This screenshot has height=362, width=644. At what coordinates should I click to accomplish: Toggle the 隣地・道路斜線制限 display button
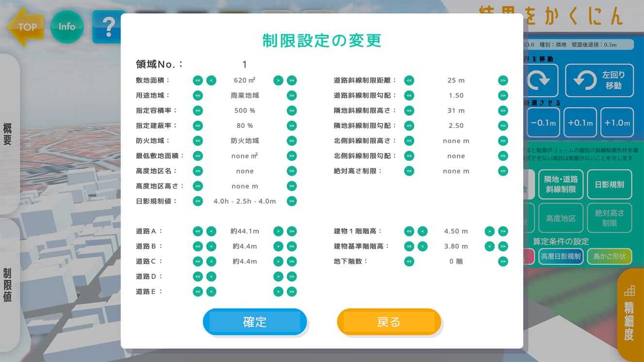pos(561,185)
